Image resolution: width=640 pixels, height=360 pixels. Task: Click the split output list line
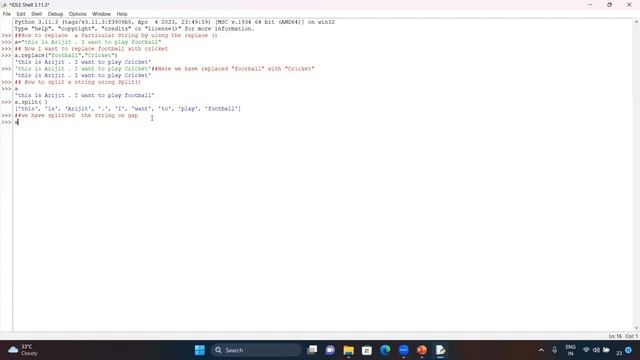click(128, 109)
